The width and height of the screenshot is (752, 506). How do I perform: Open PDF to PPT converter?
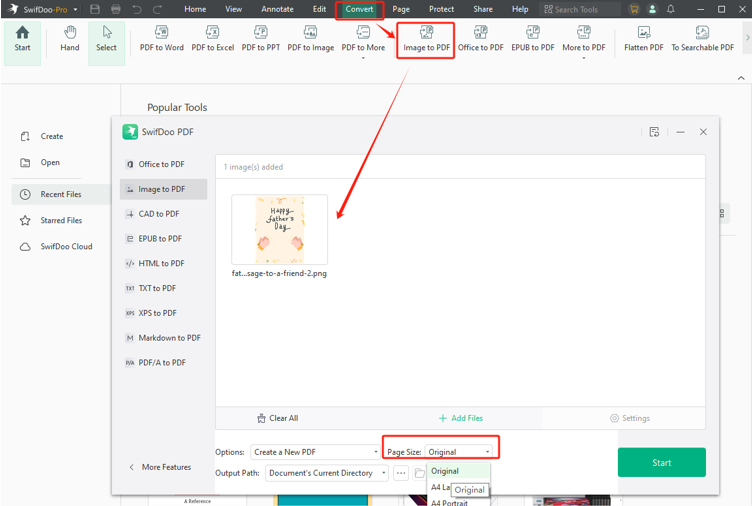tap(260, 39)
